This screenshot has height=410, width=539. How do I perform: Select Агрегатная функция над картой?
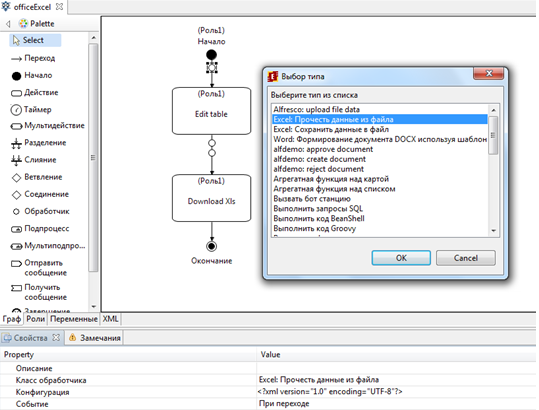380,179
